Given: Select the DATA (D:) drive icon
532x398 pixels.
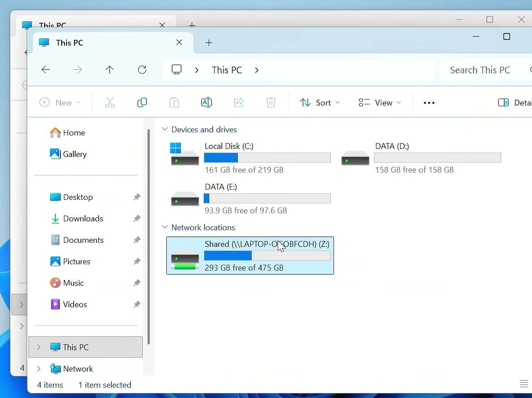Looking at the screenshot, I should coord(355,158).
